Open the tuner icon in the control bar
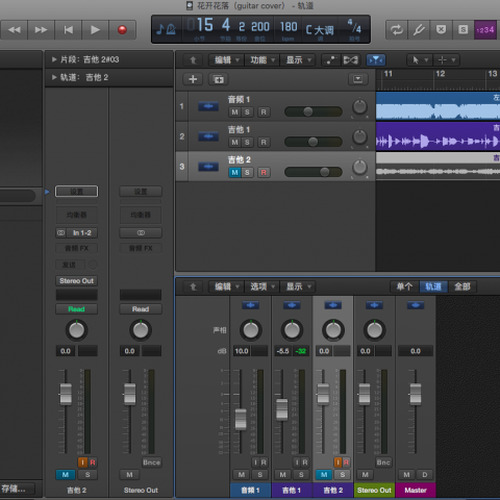The height and width of the screenshot is (500, 500). pyautogui.click(x=419, y=30)
